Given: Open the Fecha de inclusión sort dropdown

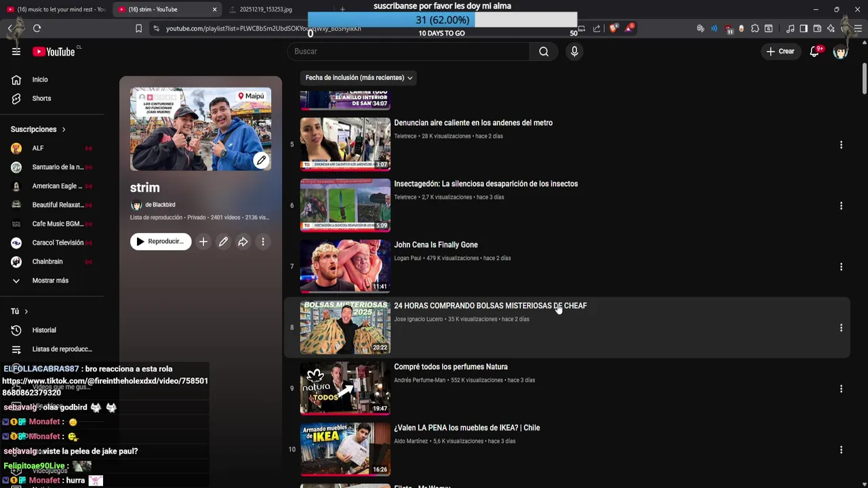Looking at the screenshot, I should click(x=359, y=77).
